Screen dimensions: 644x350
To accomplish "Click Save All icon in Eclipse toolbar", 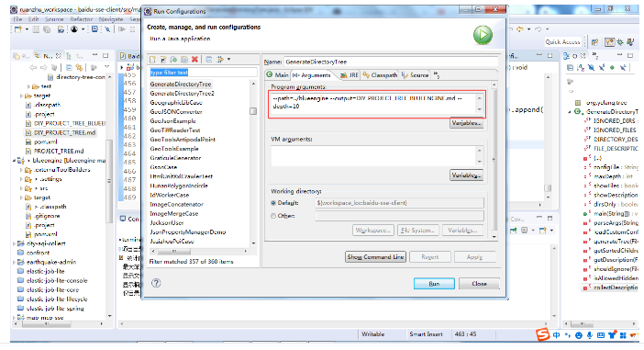I will (x=47, y=29).
